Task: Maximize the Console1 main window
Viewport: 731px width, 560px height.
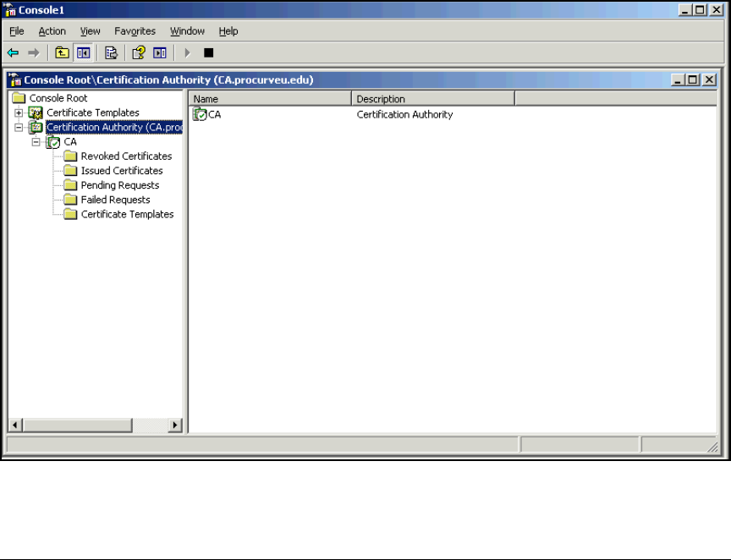Action: pos(701,10)
